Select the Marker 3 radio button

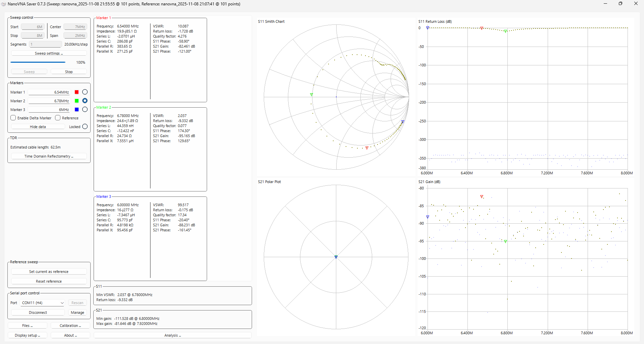click(85, 110)
